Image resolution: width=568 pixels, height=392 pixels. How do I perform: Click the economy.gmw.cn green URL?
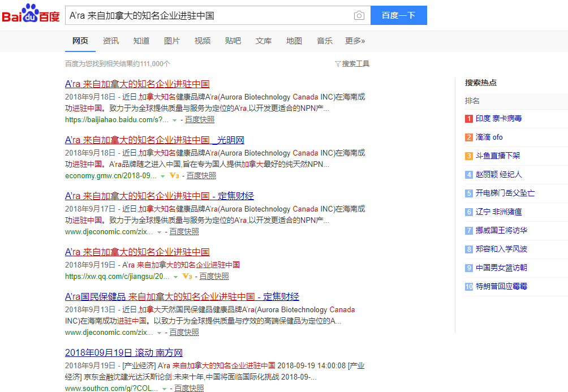coord(110,176)
